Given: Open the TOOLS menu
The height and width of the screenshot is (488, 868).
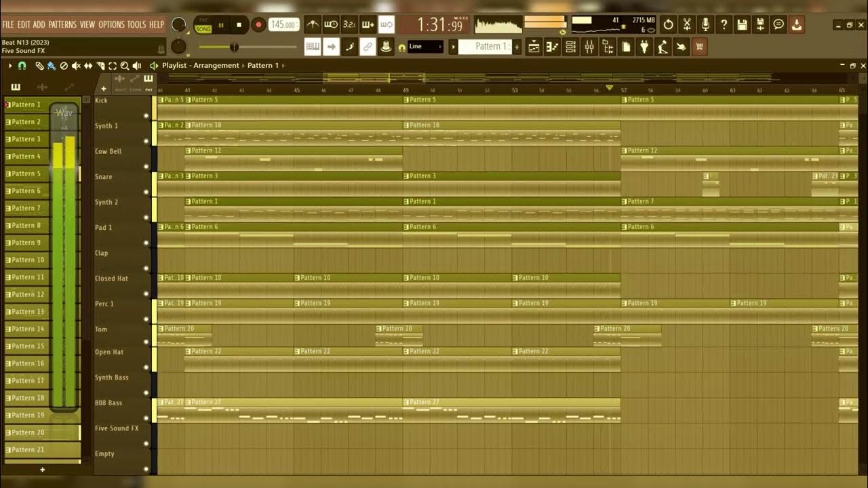Looking at the screenshot, I should 137,24.
